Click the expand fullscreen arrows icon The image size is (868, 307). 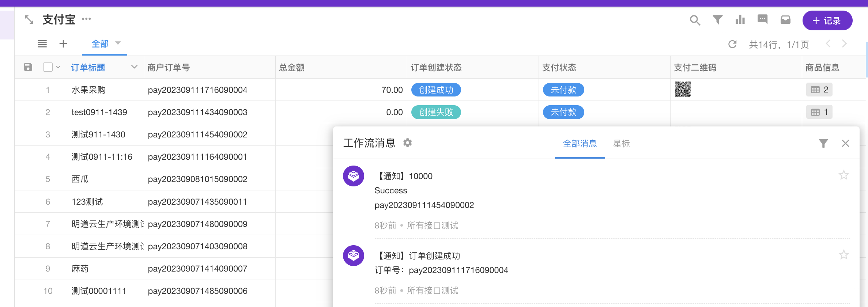(x=29, y=20)
